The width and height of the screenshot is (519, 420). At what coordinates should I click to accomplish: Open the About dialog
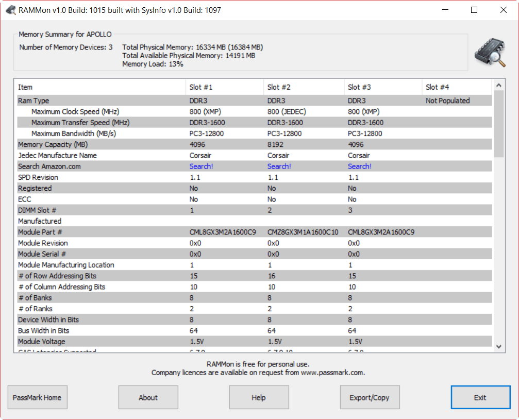click(148, 397)
